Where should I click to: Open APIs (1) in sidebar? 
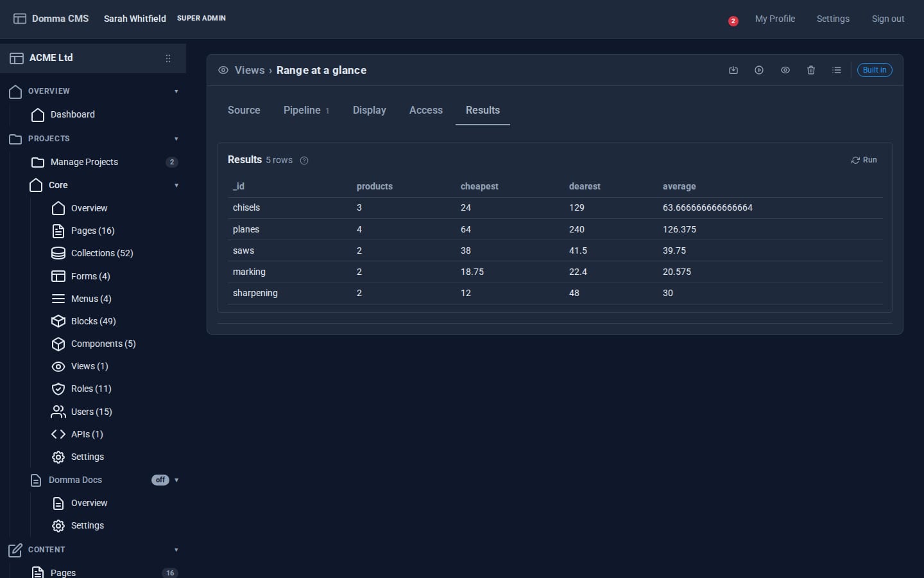(x=87, y=434)
